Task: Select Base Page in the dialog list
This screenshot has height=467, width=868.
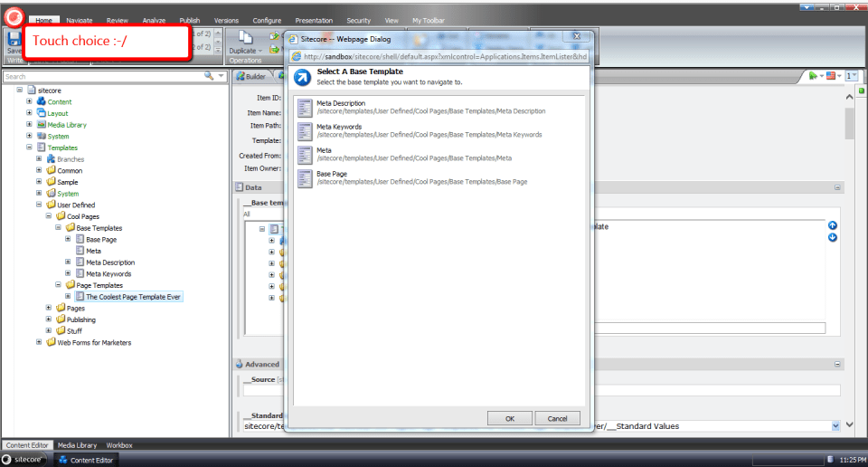Action: tap(439, 178)
